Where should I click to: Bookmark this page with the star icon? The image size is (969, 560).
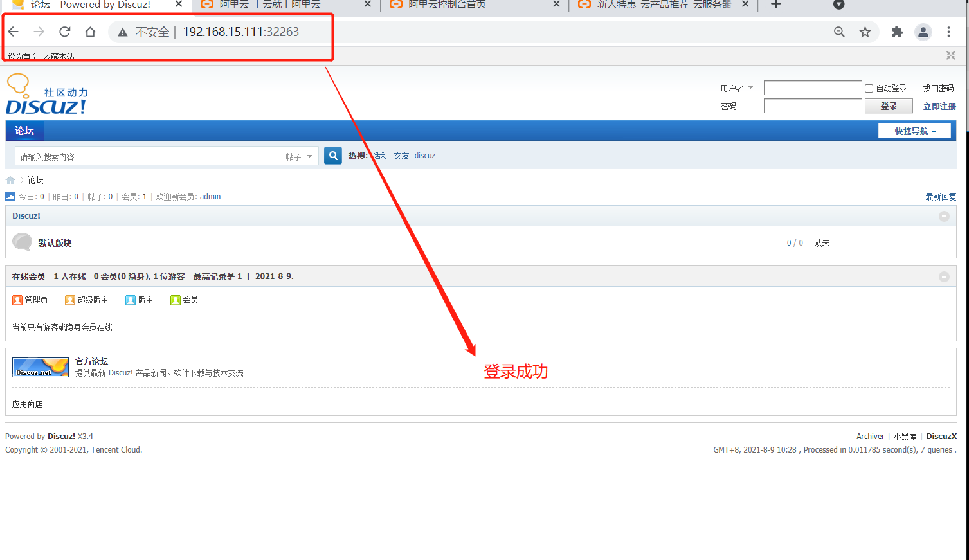tap(865, 32)
